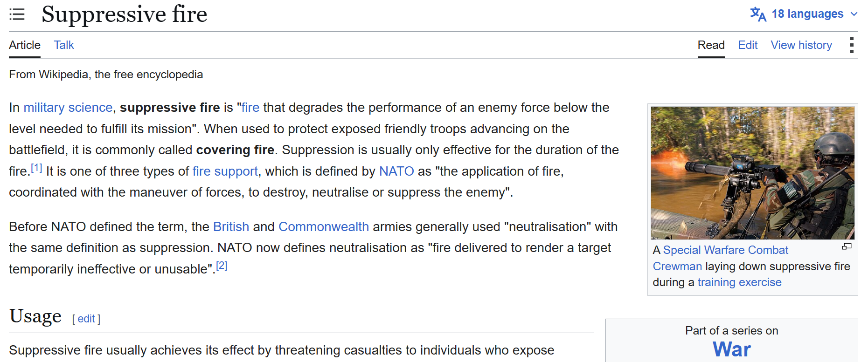Select the Article tab
Image resolution: width=868 pixels, height=362 pixels.
(25, 45)
